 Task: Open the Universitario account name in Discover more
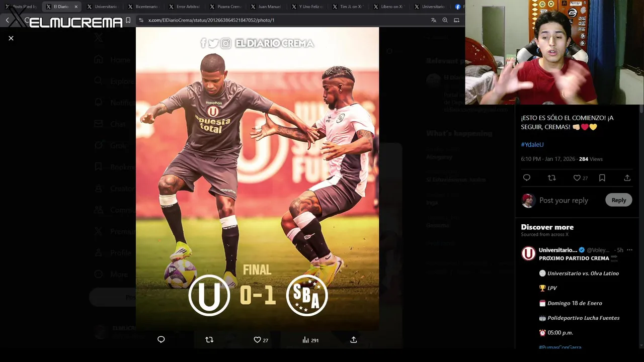click(x=558, y=250)
